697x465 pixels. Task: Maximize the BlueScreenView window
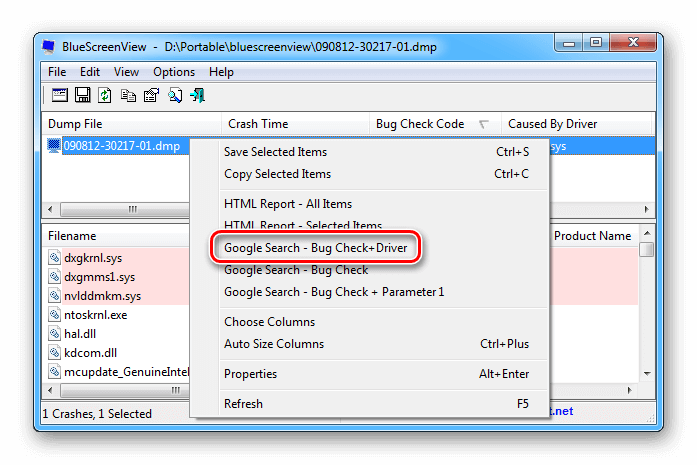(x=596, y=43)
